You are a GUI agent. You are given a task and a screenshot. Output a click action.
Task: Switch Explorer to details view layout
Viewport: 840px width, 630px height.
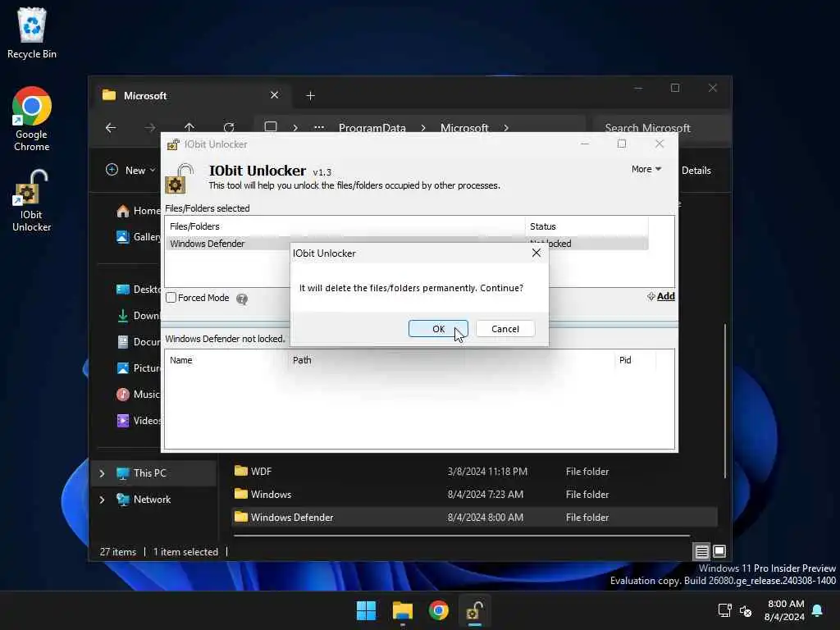tap(702, 551)
